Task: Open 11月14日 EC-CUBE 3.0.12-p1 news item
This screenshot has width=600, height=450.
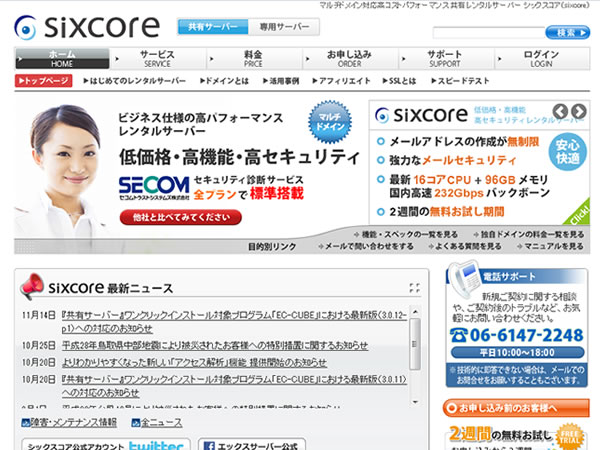Action: 234,322
